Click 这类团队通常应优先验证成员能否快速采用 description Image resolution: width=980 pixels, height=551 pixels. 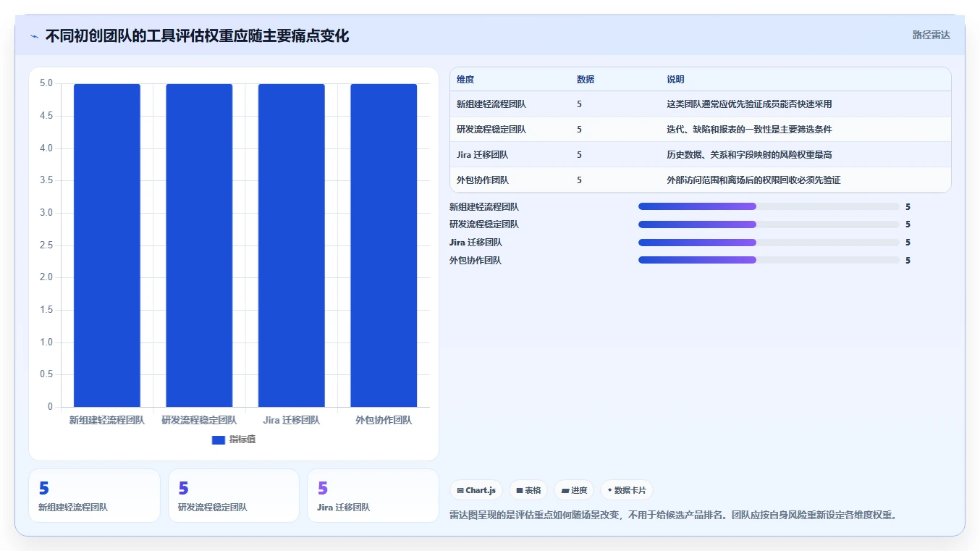pos(749,104)
